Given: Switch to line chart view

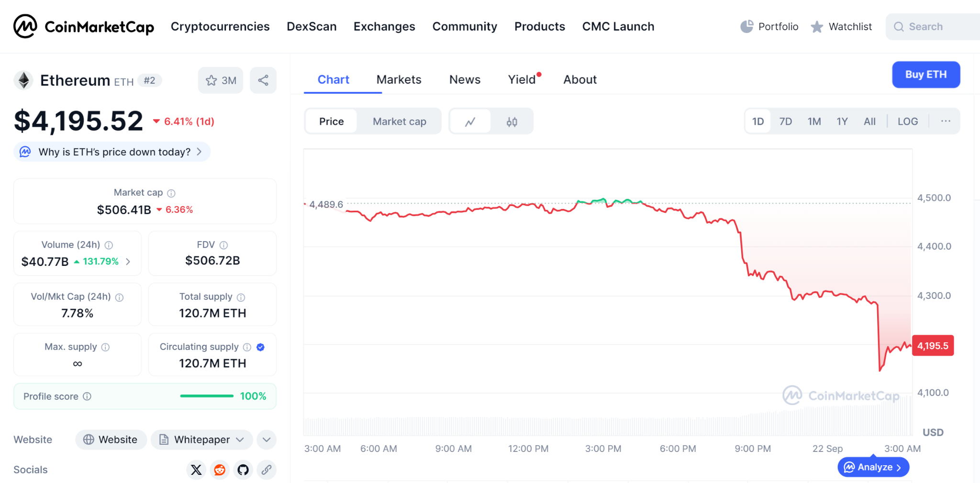Looking at the screenshot, I should 470,121.
